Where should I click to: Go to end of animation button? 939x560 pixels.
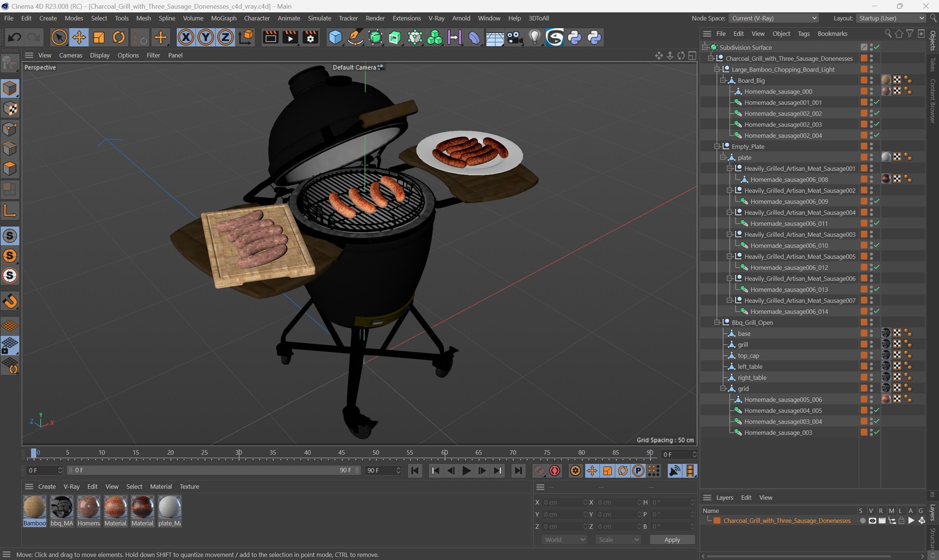tap(518, 470)
